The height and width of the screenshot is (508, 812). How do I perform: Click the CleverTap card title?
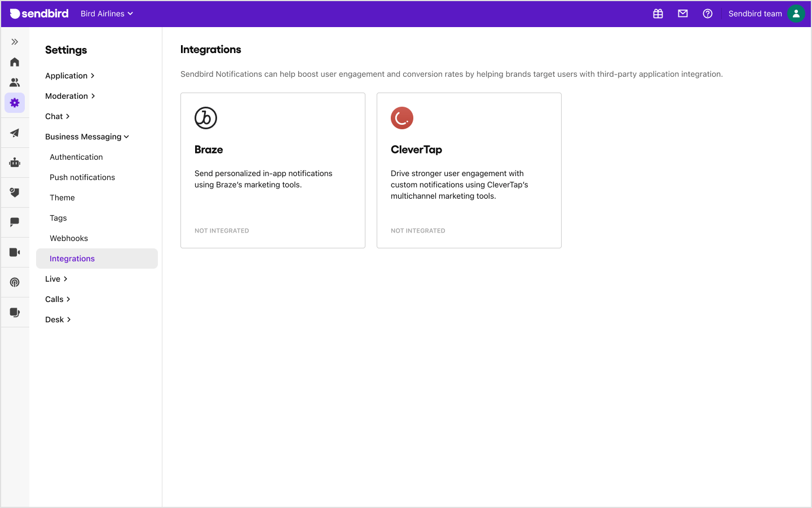point(416,150)
